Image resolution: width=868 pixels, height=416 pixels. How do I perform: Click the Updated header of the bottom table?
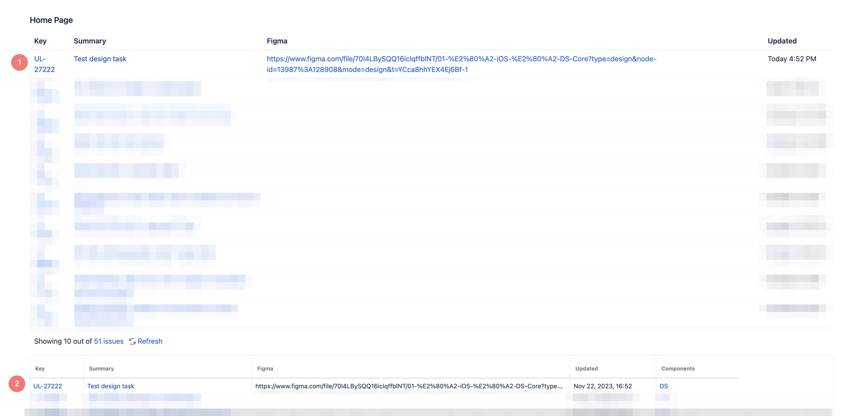586,368
